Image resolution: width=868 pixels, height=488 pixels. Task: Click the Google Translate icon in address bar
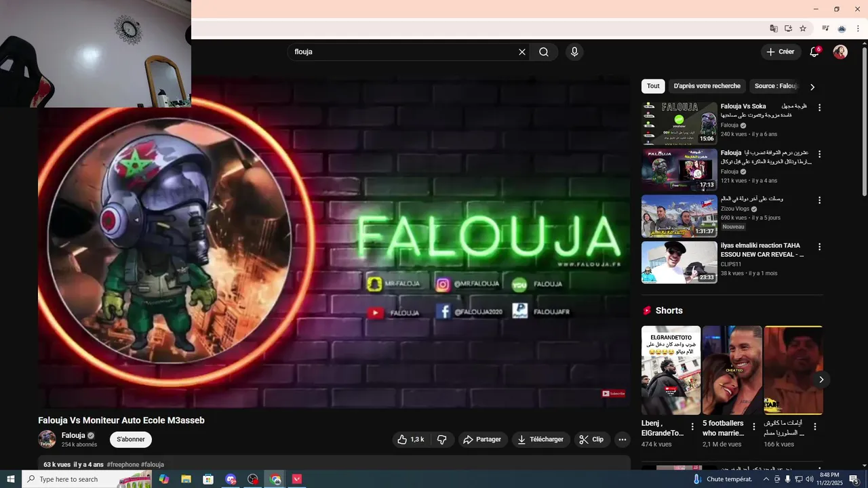click(774, 28)
